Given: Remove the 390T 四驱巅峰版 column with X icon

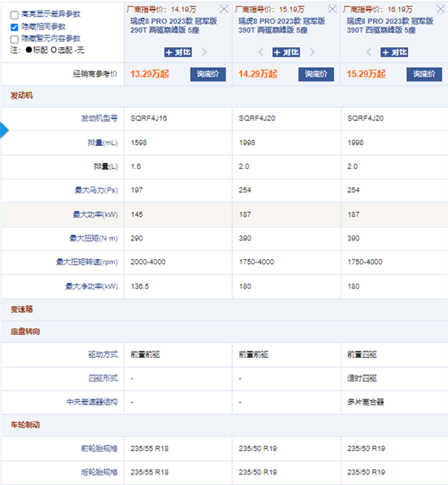Looking at the screenshot, I should point(441,9).
